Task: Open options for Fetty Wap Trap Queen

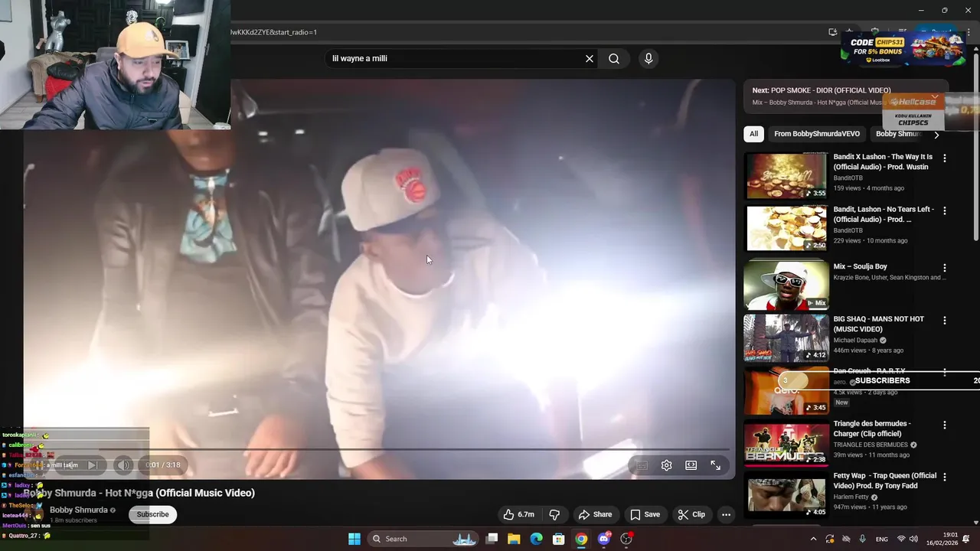Action: (944, 477)
